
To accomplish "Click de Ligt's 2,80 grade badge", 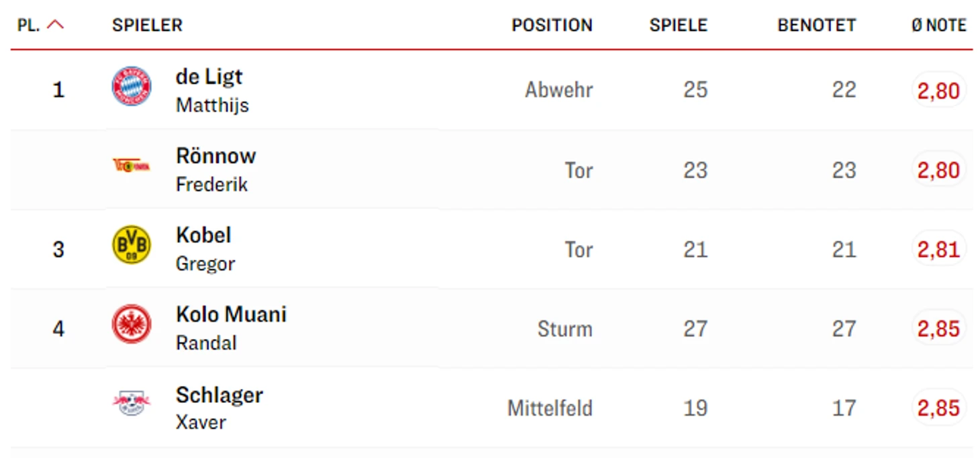I will [938, 91].
